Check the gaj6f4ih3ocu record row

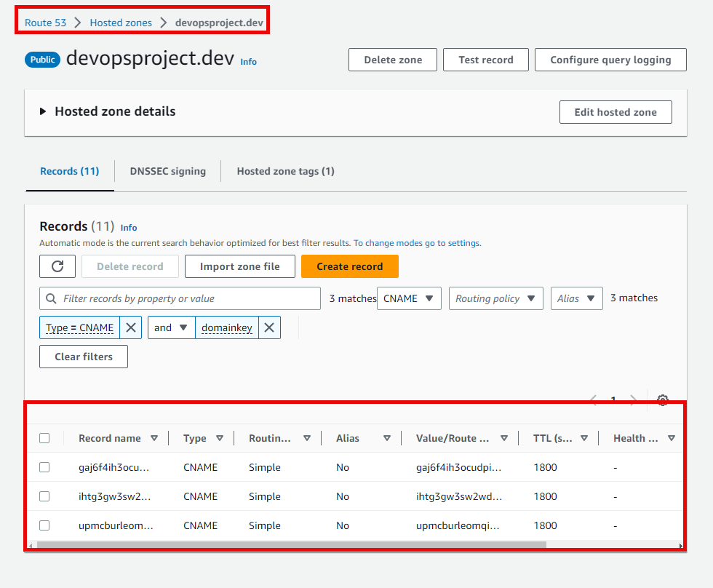[44, 467]
